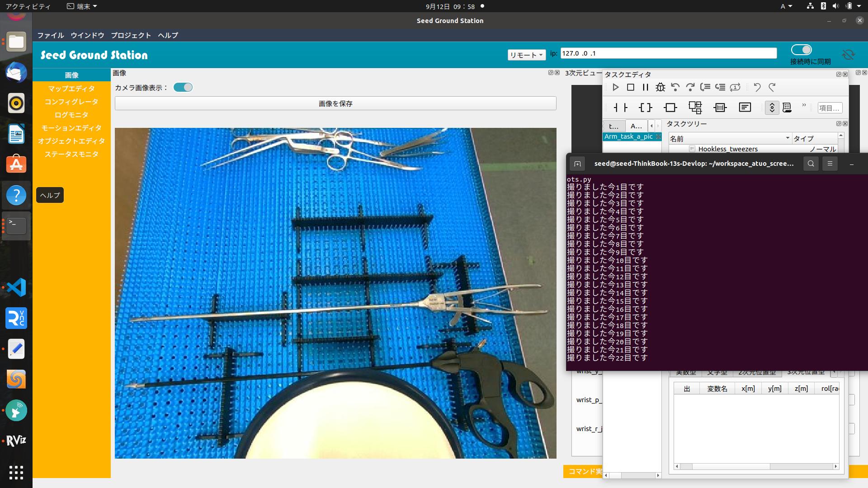Screen dimensions: 868x488
Task: Close the Arm_task_a_pic tab
Action: tap(658, 136)
